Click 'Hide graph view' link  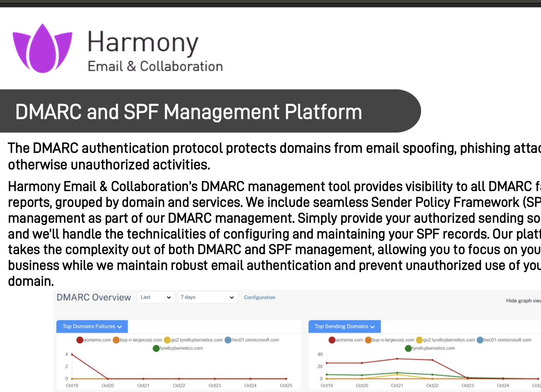pos(523,300)
